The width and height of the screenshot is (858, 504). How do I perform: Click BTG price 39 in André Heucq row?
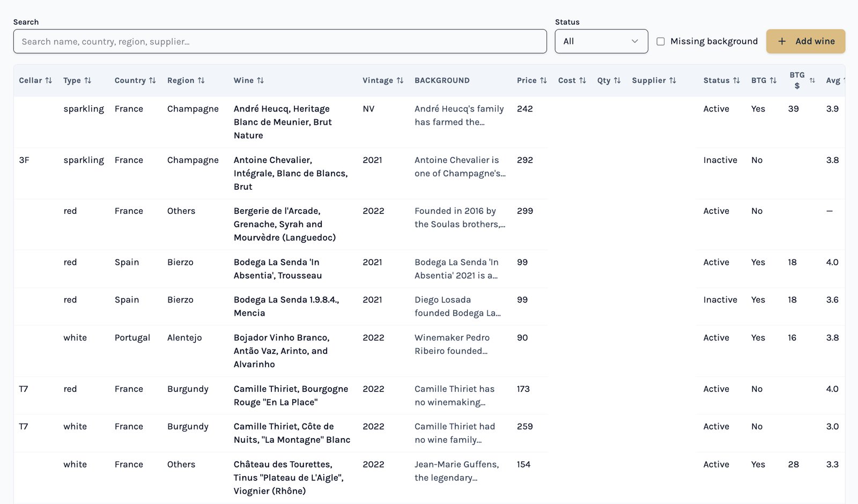pos(794,109)
